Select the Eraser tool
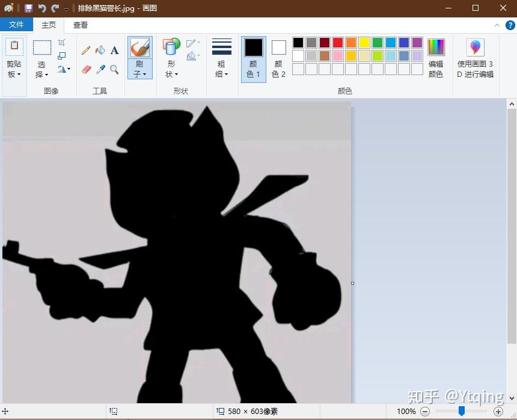Screen dimensions: 517x420 [86, 69]
